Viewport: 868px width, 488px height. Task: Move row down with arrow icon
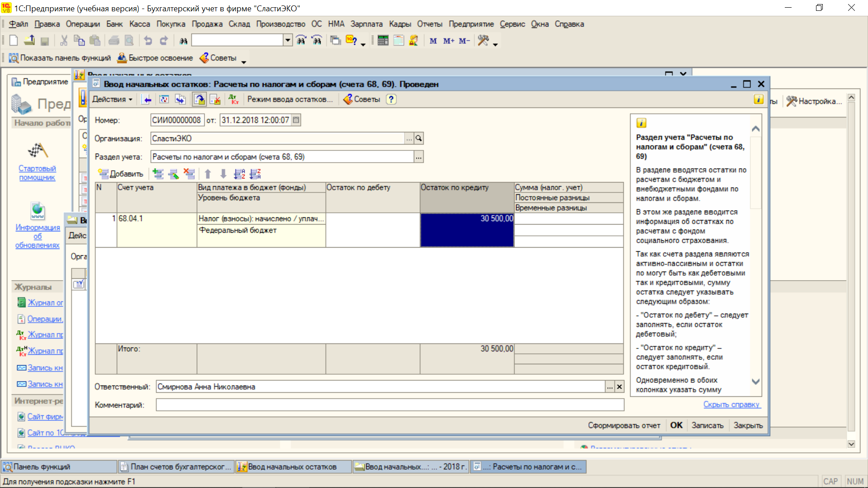point(223,174)
